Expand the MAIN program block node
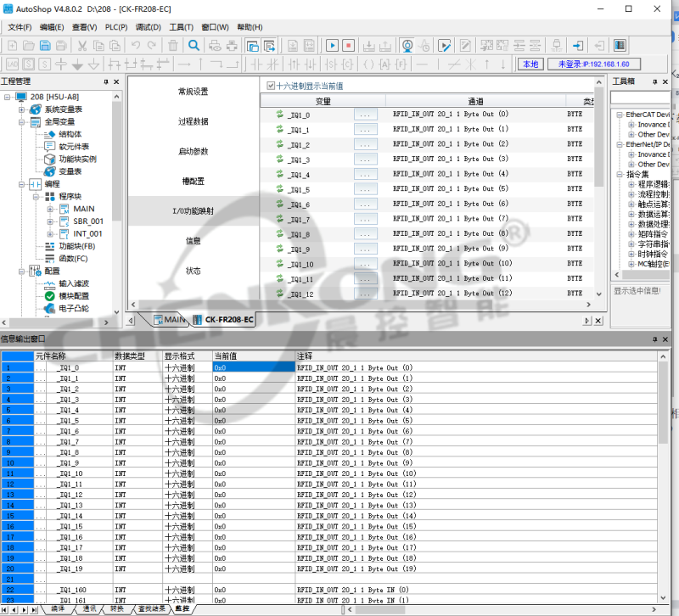679x616 pixels. tap(48, 208)
